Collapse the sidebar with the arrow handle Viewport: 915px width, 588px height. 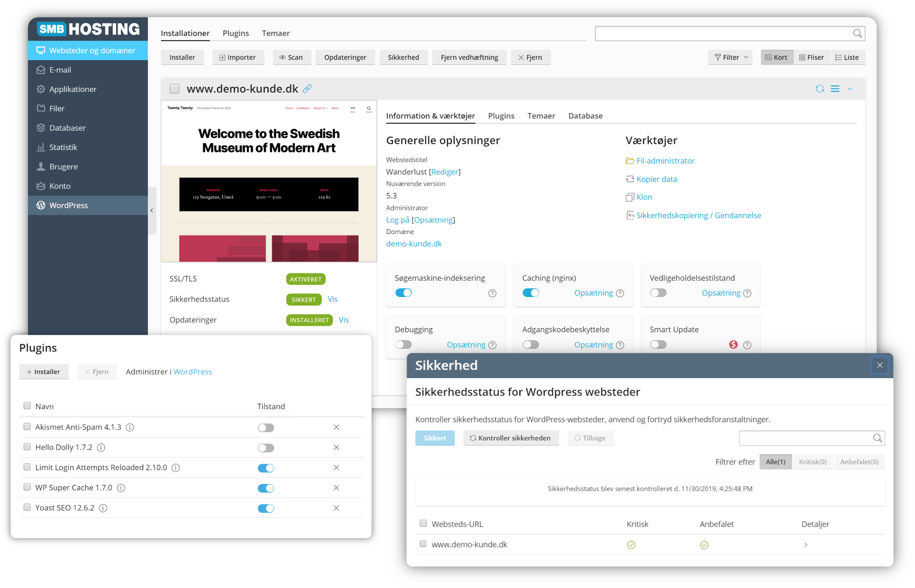coord(152,211)
